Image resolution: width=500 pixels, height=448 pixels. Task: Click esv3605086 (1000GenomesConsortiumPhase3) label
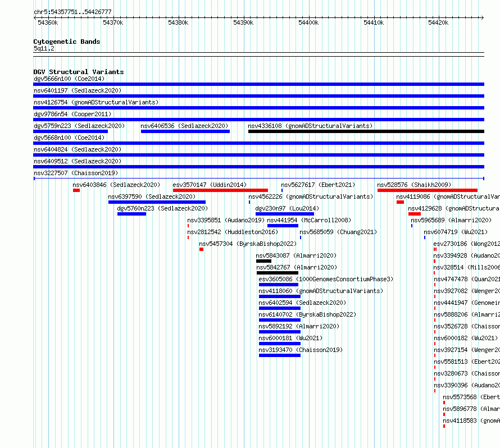point(326,279)
